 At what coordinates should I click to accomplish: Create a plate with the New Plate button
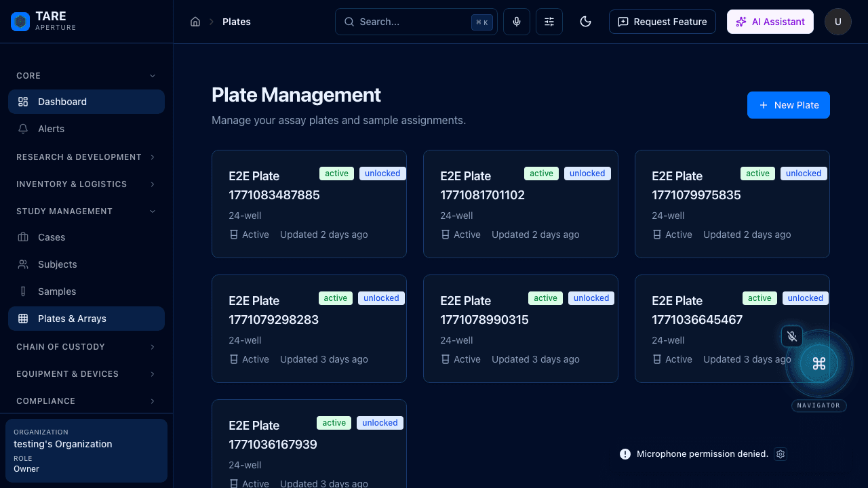[788, 105]
